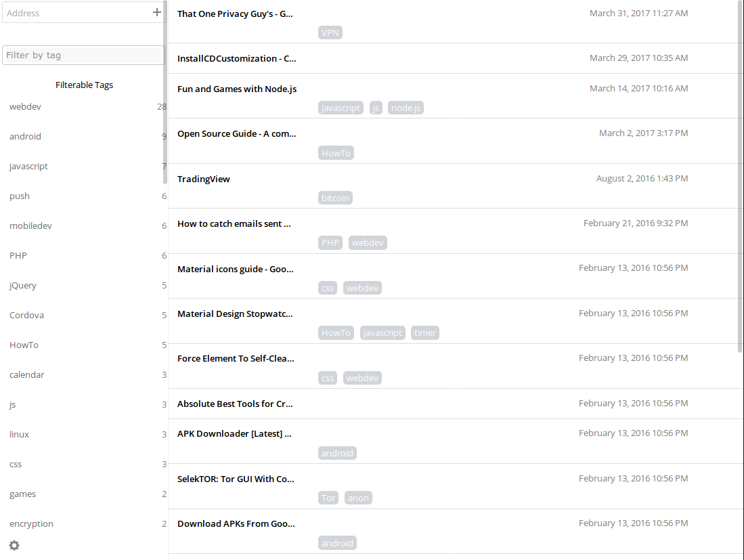
Task: Click date August 2, 2016 1:43 PM
Action: pos(642,179)
